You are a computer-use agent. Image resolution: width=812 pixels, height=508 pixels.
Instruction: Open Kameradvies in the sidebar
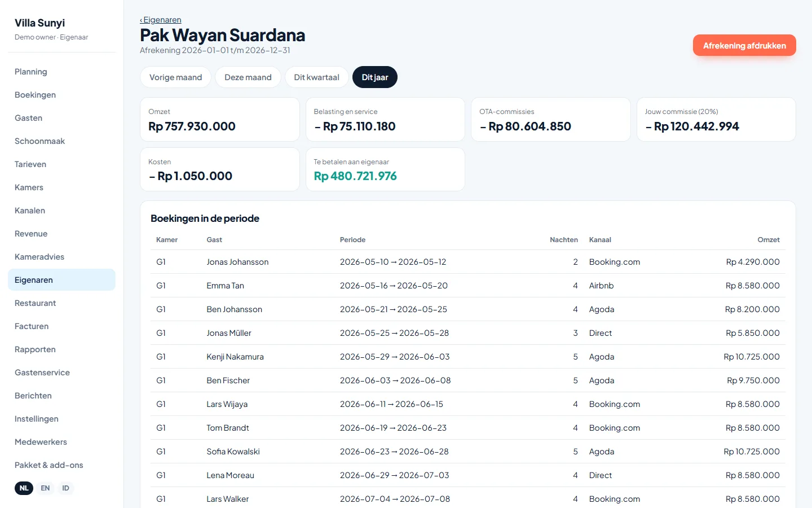click(x=61, y=257)
